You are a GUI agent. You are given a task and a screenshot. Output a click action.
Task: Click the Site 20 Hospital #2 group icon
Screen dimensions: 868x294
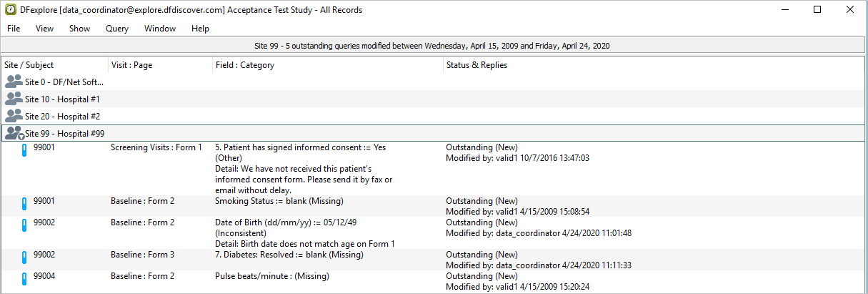coord(14,116)
